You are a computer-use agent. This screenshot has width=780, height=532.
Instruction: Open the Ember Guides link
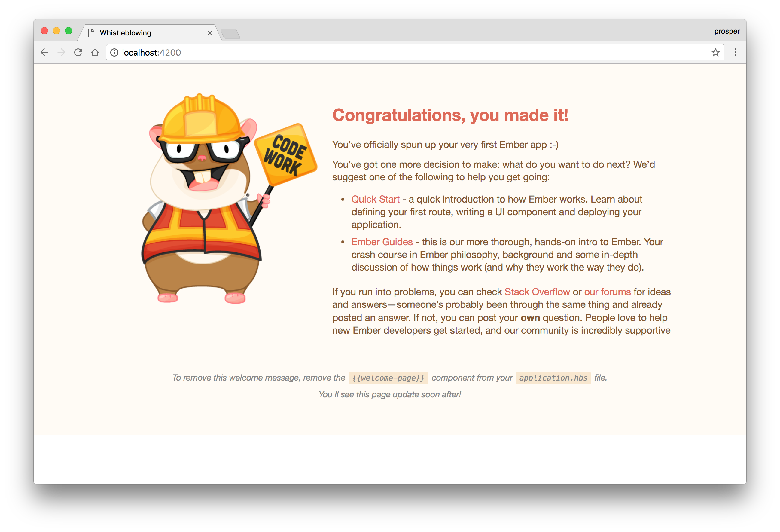tap(382, 242)
